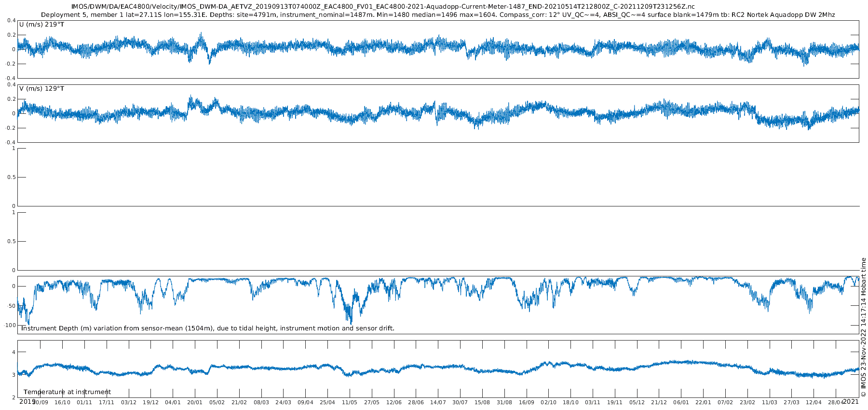Click the '11/03' date tick label
The height and width of the screenshot is (410, 868).
[x=770, y=402]
